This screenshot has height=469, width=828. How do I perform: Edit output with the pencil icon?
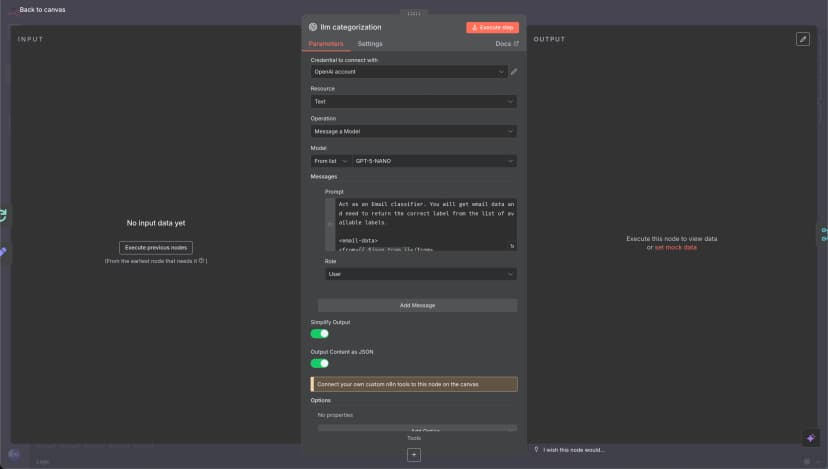pyautogui.click(x=803, y=39)
